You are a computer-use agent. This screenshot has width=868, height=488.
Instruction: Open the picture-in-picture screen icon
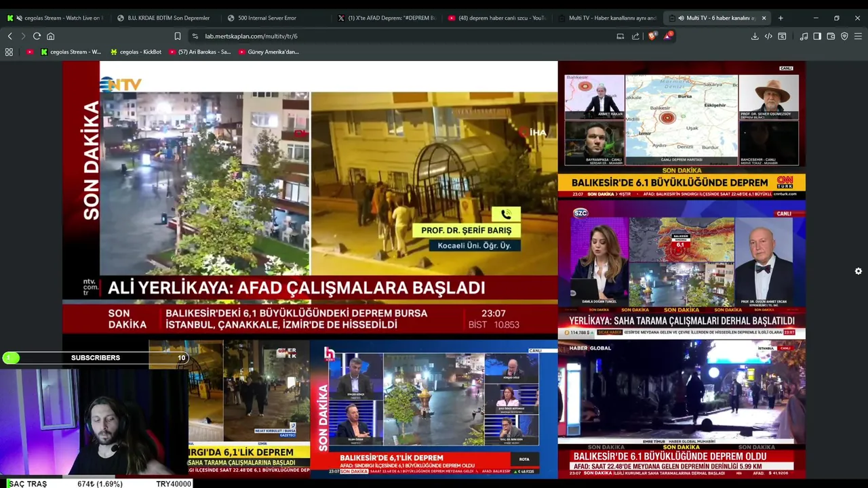coord(620,36)
